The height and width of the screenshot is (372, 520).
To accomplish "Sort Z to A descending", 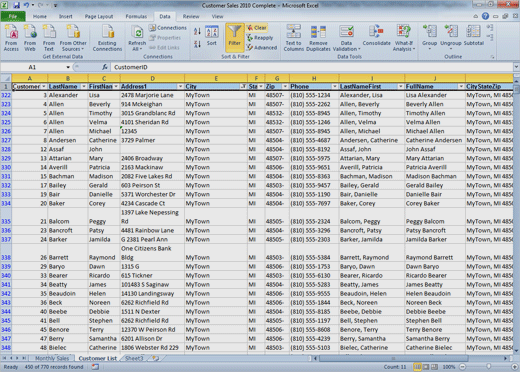I will (197, 44).
